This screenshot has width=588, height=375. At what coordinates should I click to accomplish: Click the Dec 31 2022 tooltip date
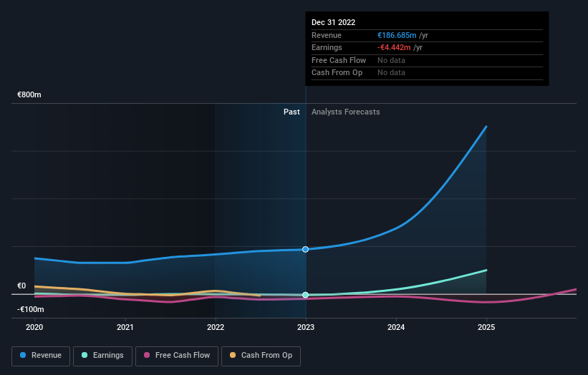[333, 22]
